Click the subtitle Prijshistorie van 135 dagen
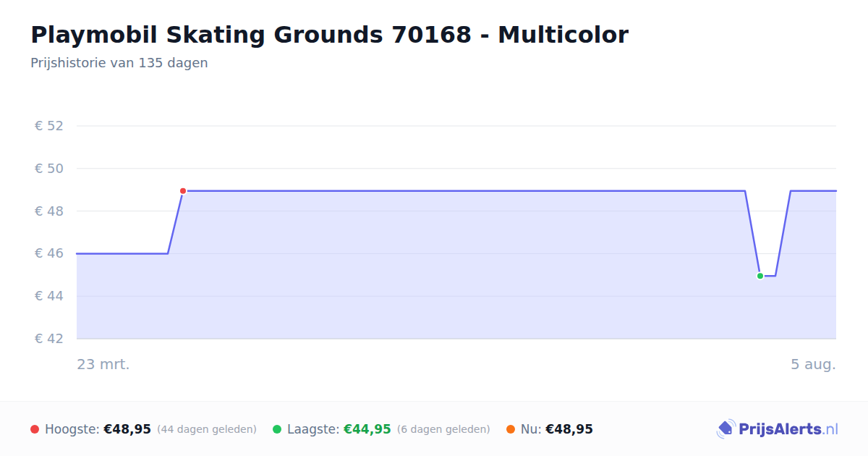 click(x=119, y=63)
